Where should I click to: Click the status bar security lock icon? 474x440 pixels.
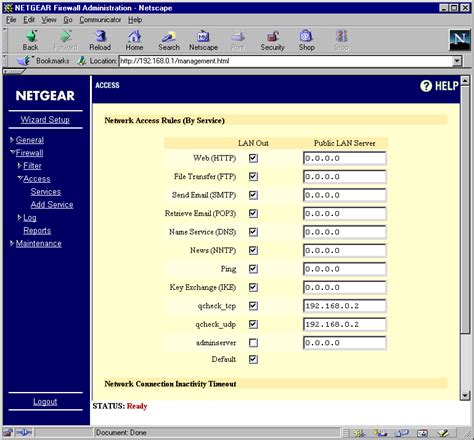coord(8,433)
